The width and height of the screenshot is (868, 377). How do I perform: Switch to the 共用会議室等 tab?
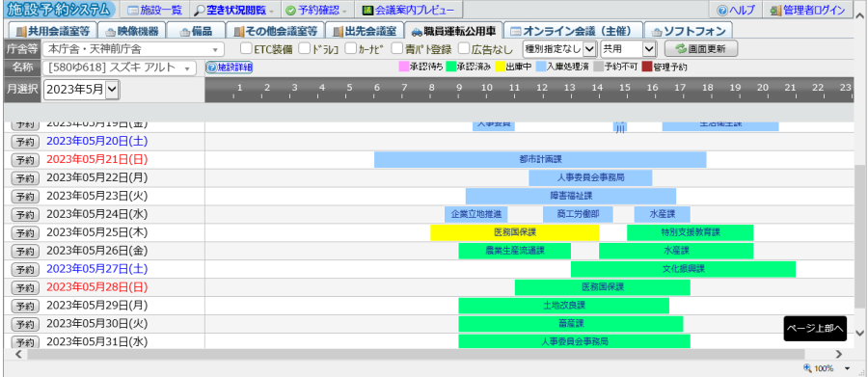[53, 31]
